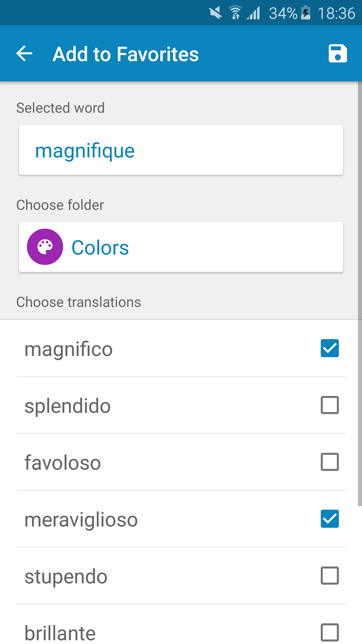Tap the muted sound status icon

[x=215, y=13]
